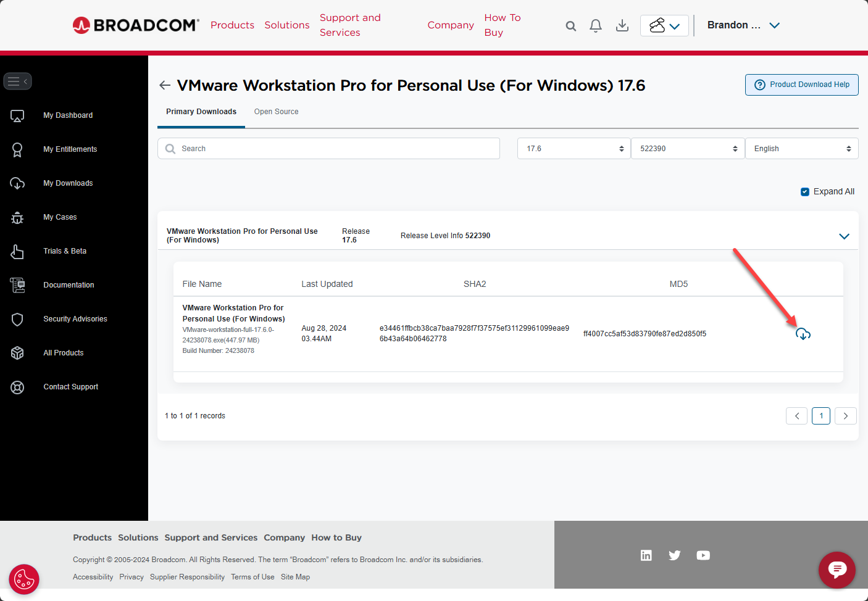Select page 1 in pagination
Viewport: 868px width, 601px height.
821,416
